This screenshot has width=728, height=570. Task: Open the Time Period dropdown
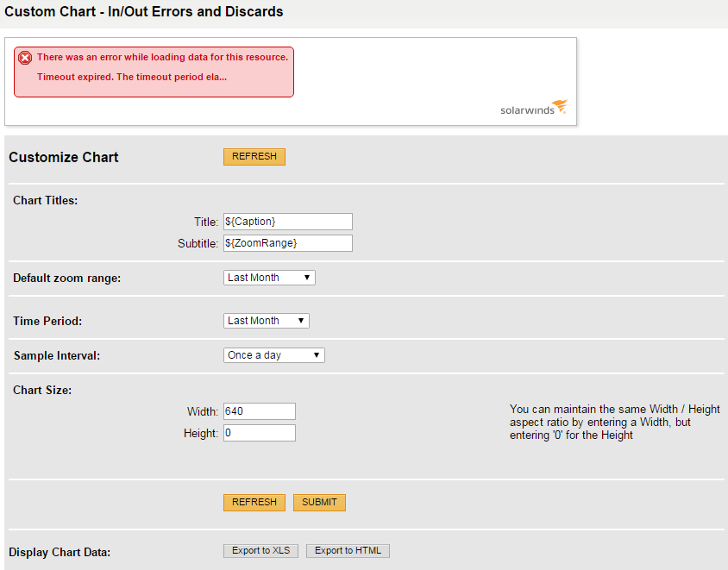267,321
